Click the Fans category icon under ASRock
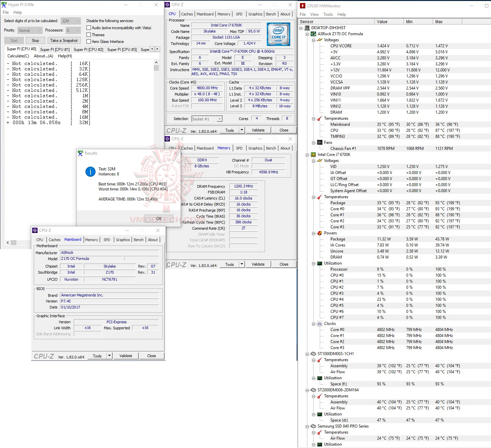Image resolution: width=491 pixels, height=448 pixels. [x=320, y=143]
